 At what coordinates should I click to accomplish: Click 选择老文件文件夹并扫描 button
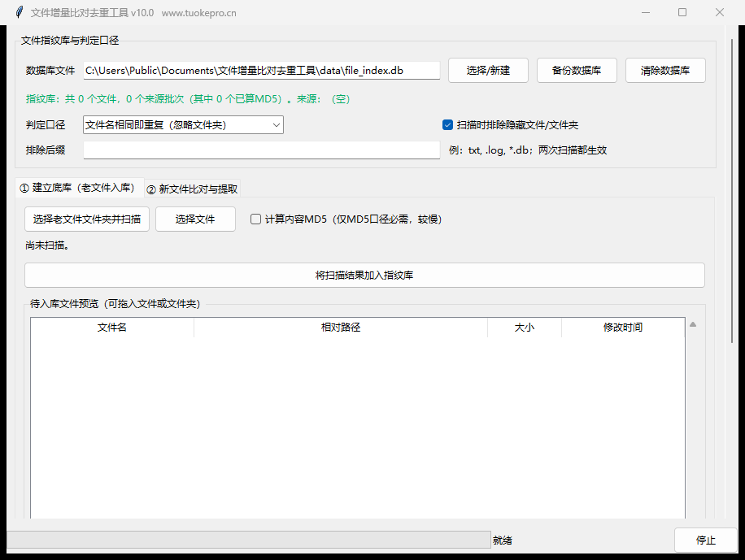(x=87, y=219)
